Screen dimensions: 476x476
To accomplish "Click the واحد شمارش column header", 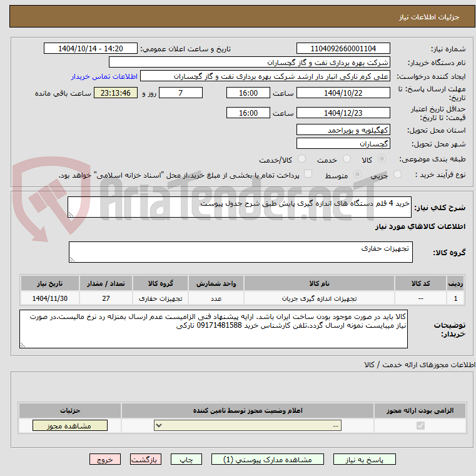I will coord(216,283).
